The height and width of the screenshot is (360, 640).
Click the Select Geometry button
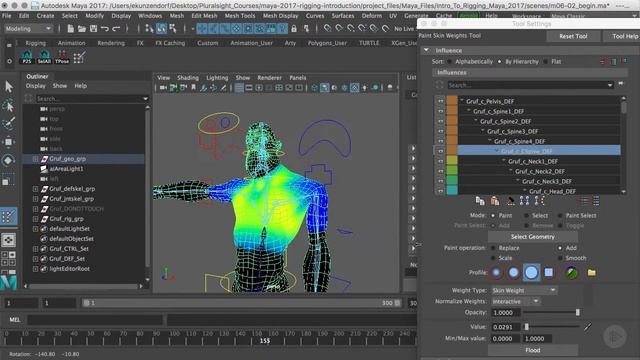click(533, 237)
